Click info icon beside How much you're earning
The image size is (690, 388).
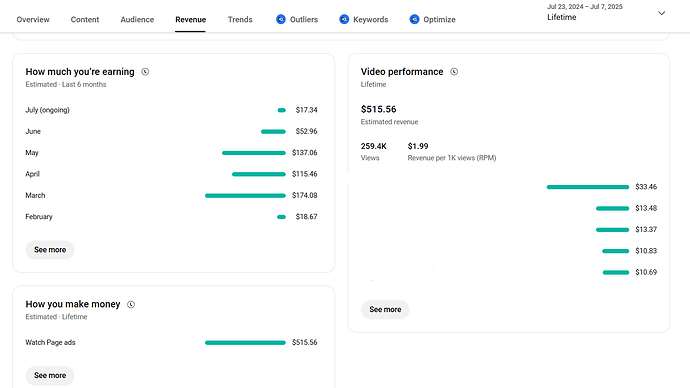pos(145,72)
